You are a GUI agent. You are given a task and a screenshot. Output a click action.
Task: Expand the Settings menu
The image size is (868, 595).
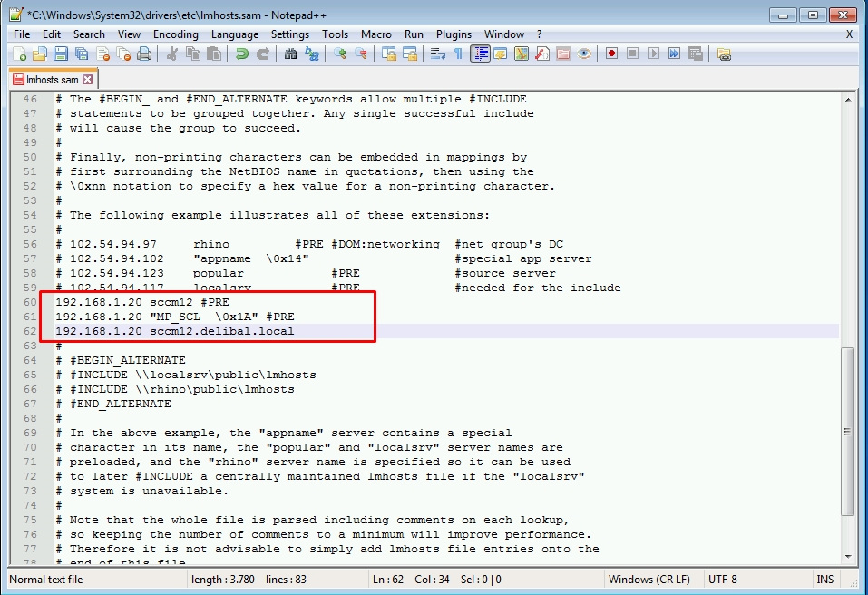click(290, 34)
